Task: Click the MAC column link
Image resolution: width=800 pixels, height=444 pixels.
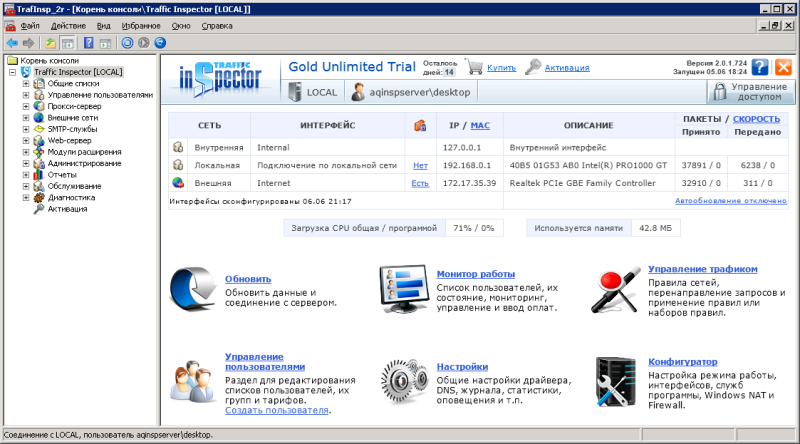Action: click(x=480, y=126)
